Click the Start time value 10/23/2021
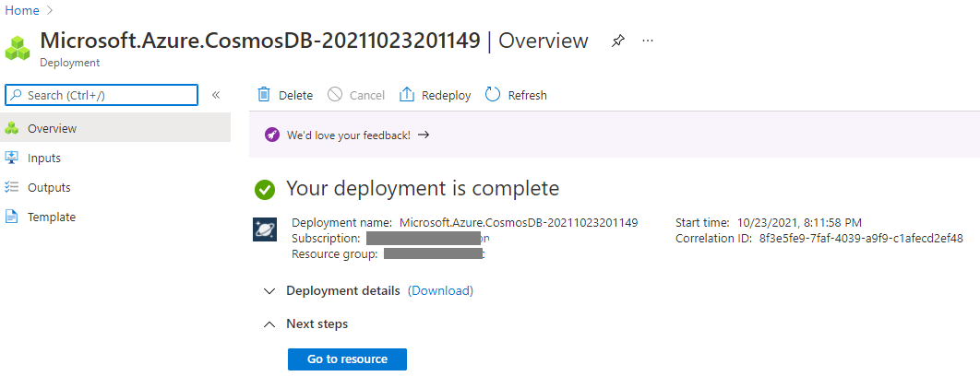The height and width of the screenshot is (388, 980). tap(801, 222)
